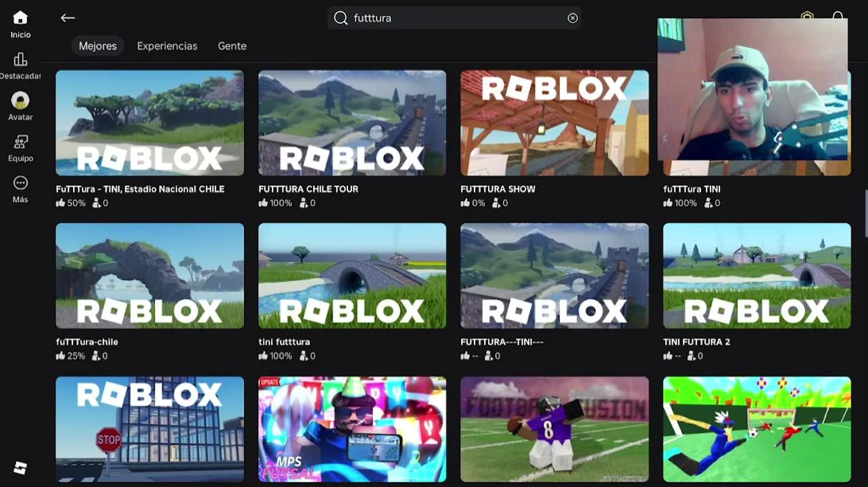
Task: Open the stop sign building game thumbnail
Action: point(150,430)
